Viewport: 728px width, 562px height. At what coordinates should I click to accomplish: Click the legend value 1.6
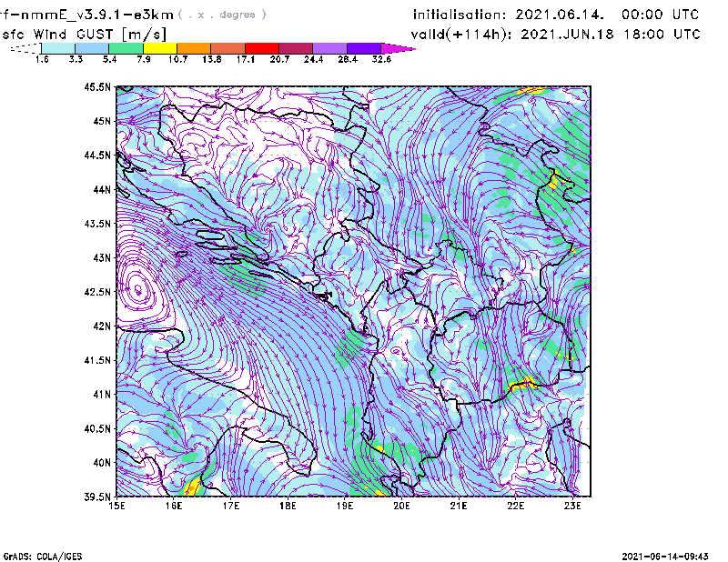coord(42,59)
